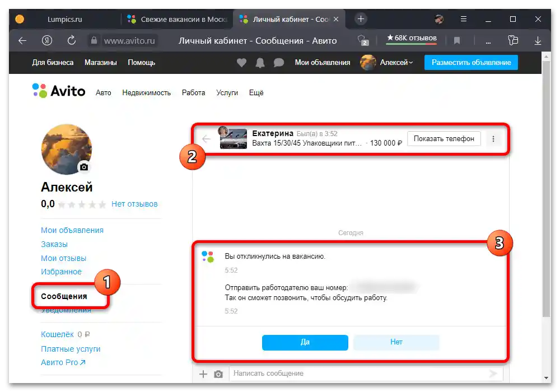This screenshot has height=392, width=560.
Task: Open Кошелёк in the sidebar
Action: click(x=57, y=334)
